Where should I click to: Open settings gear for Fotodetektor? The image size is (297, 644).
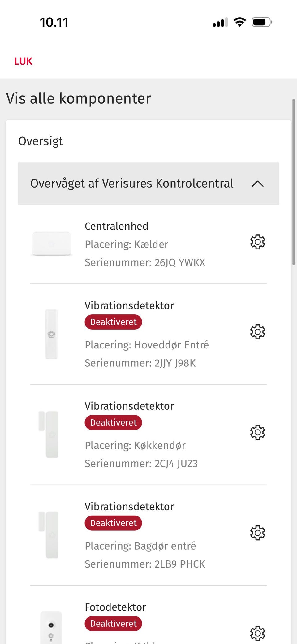(257, 633)
